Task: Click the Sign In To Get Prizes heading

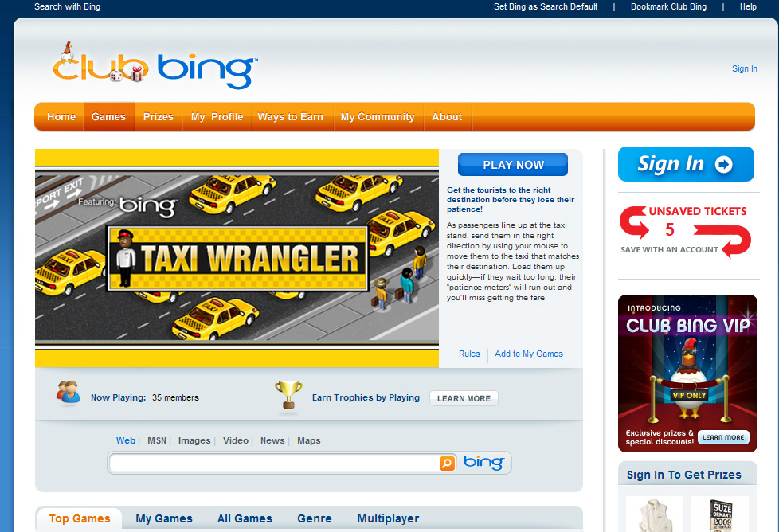Action: tap(683, 475)
